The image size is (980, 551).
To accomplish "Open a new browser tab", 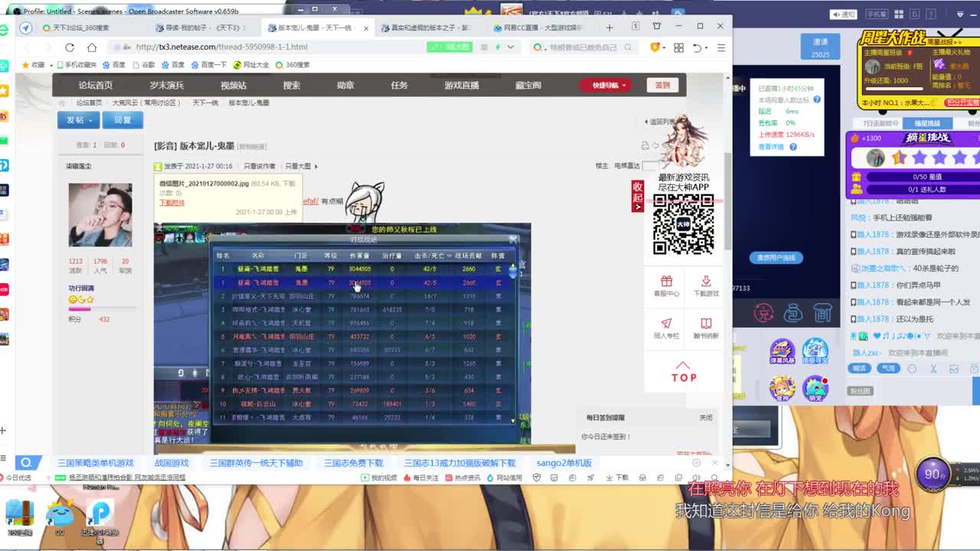I will coord(609,28).
